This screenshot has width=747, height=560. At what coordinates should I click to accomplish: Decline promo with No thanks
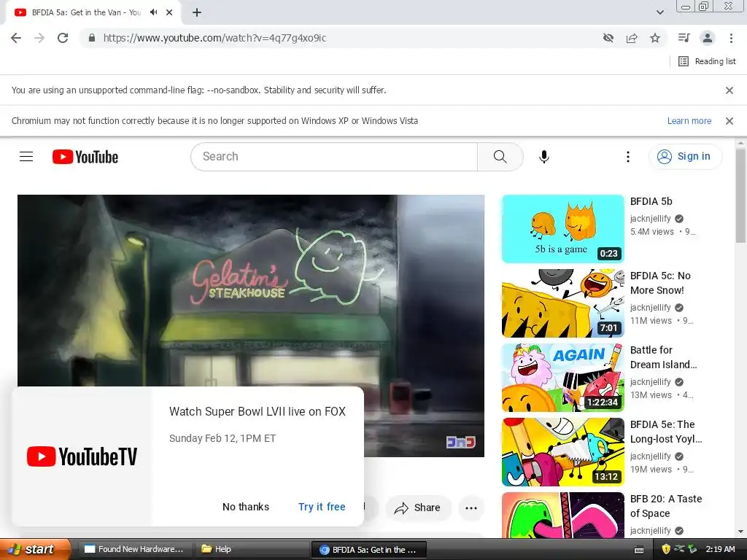246,507
